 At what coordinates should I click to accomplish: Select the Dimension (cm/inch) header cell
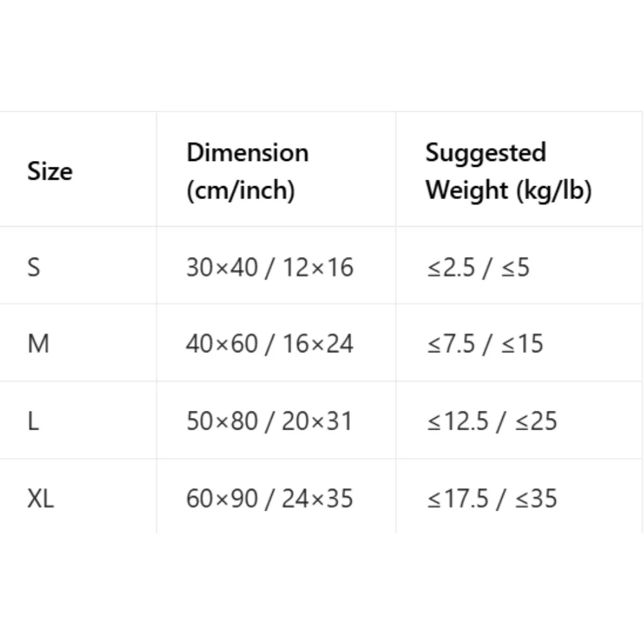[276, 169]
